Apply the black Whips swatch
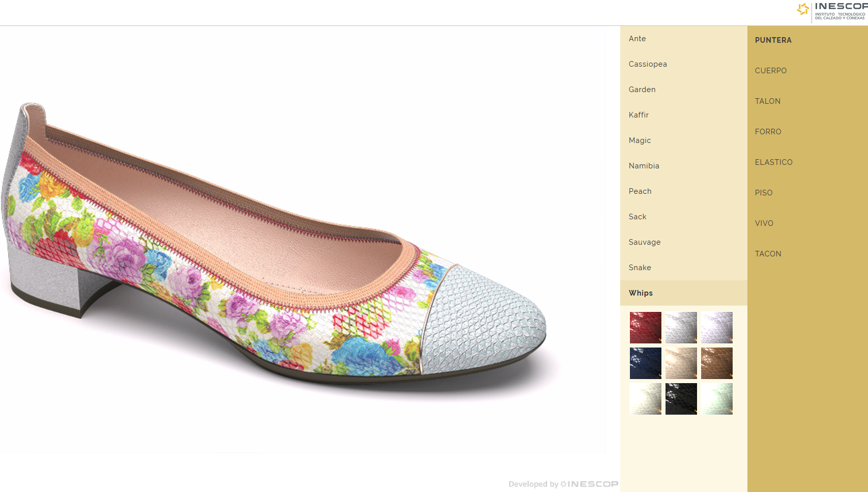This screenshot has width=868, height=492. [681, 399]
